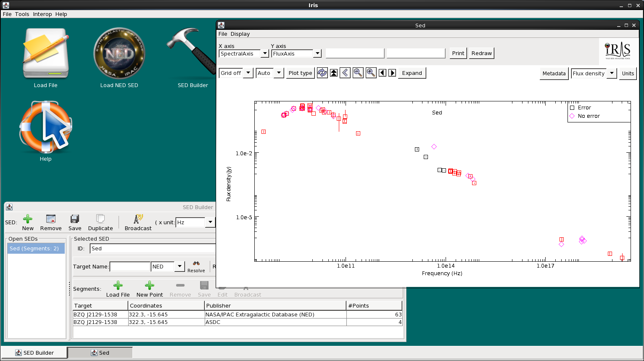Screen dimensions: 644x361
Task: Select the ASDC publisher segment row
Action: pos(238,322)
